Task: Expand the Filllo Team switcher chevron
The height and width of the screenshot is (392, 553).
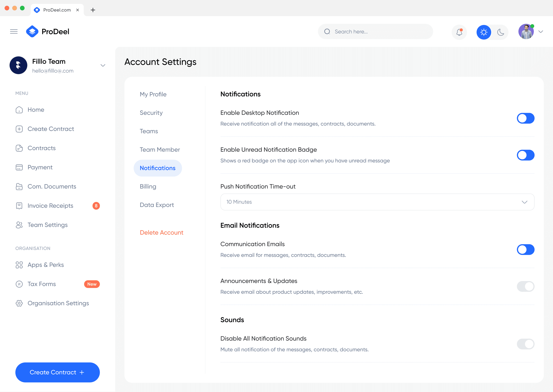Action: pyautogui.click(x=103, y=65)
